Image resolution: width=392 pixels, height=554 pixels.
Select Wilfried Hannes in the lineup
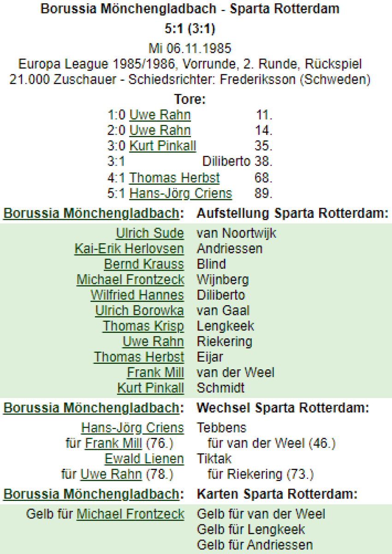[137, 295]
